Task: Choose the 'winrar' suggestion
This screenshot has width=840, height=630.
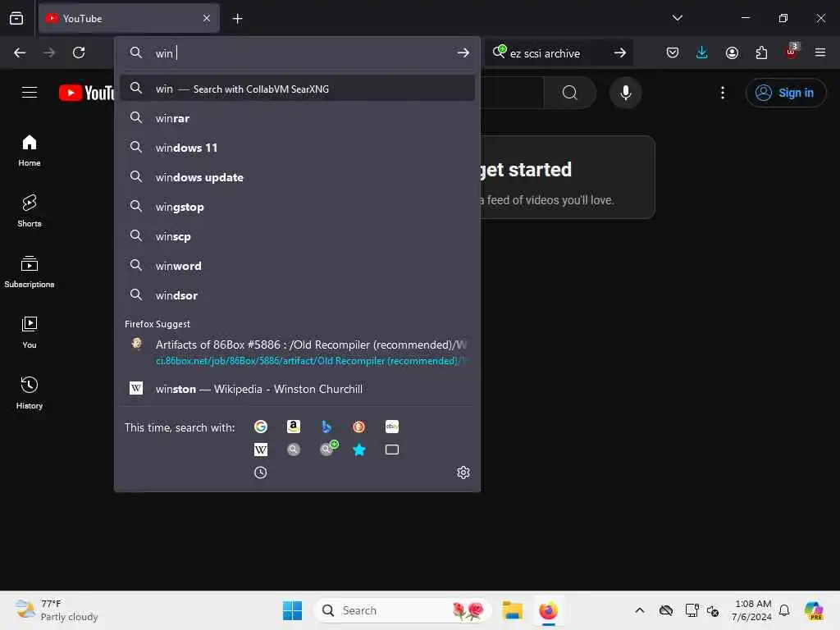Action: [297, 118]
